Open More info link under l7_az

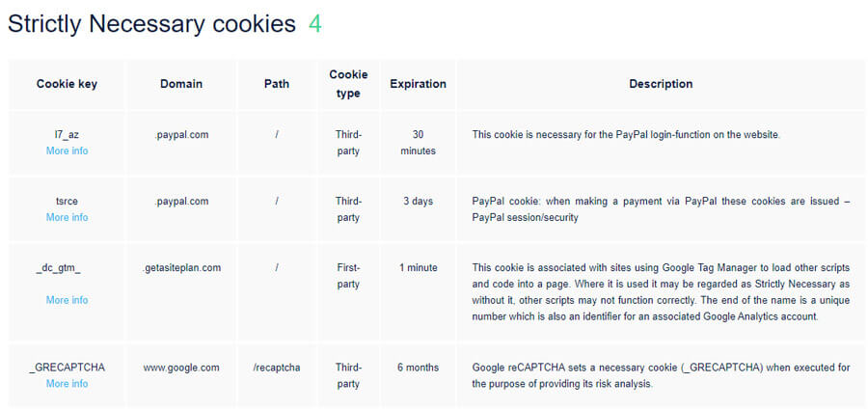(x=67, y=150)
